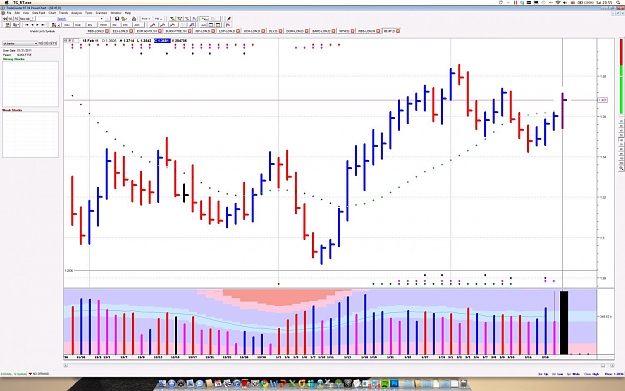625x391 pixels.
Task: Open the Trends menu
Action: (63, 13)
